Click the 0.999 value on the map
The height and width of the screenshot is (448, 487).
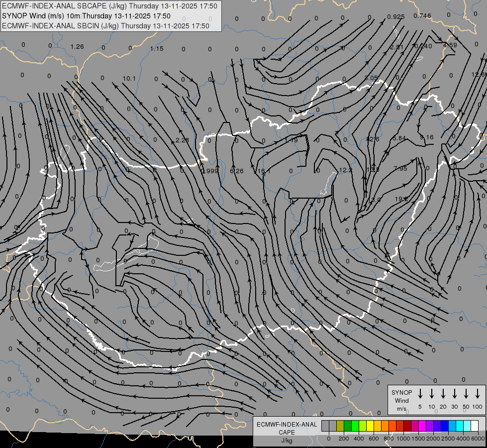click(209, 171)
